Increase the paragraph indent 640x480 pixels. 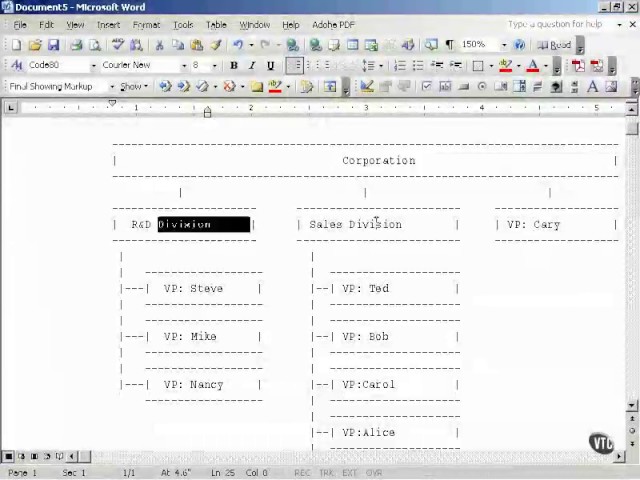tap(455, 66)
